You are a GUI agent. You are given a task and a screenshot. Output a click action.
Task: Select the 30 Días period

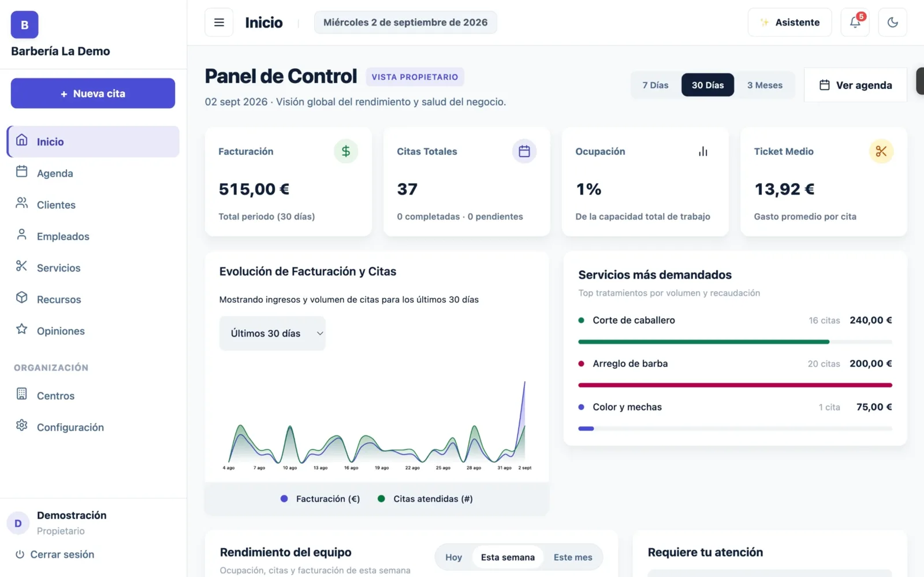coord(707,85)
